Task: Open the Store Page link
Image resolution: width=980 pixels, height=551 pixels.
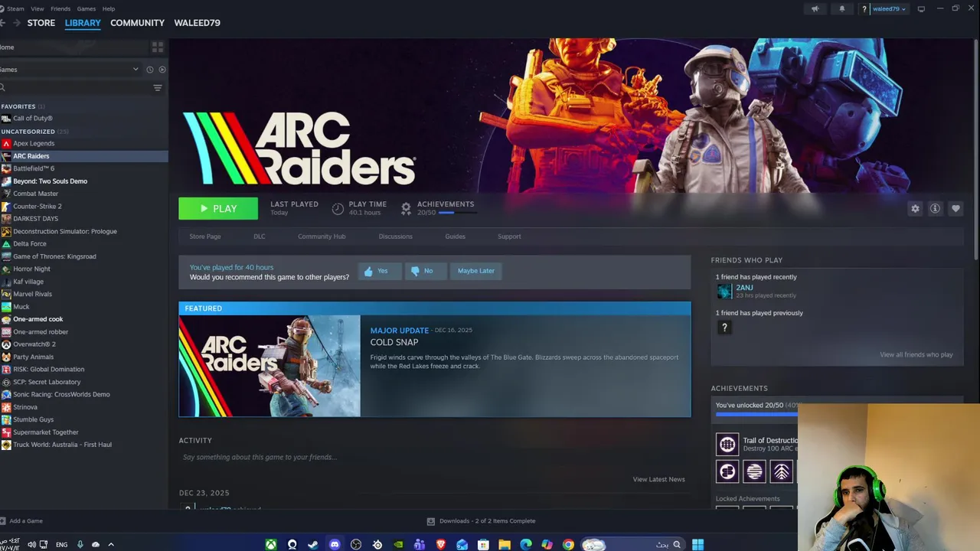Action: 205,236
